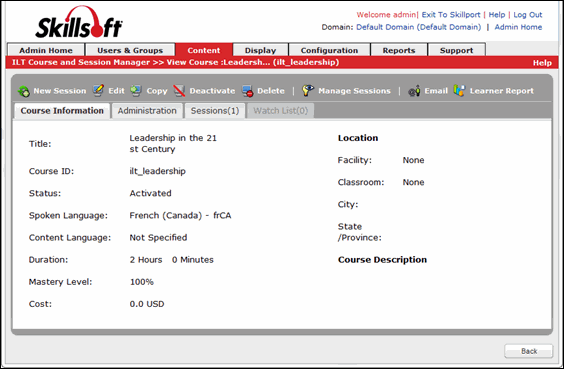Viewport: 564px width, 369px height.
Task: Click the Exit To Skillport link
Action: [451, 15]
